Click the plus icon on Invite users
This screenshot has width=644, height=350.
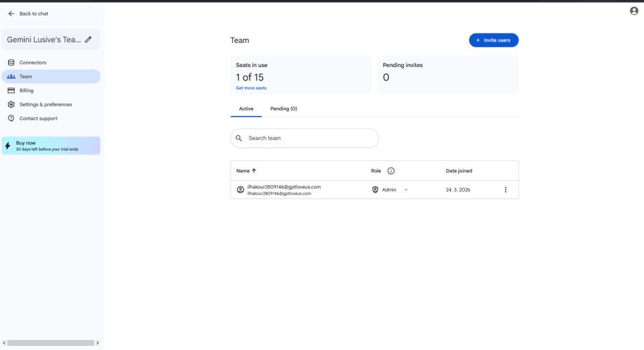478,41
